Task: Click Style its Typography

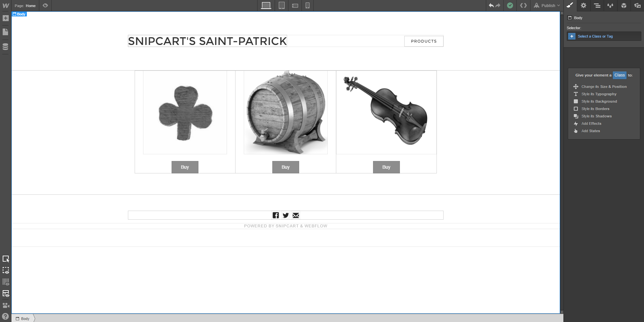Action: (x=599, y=94)
